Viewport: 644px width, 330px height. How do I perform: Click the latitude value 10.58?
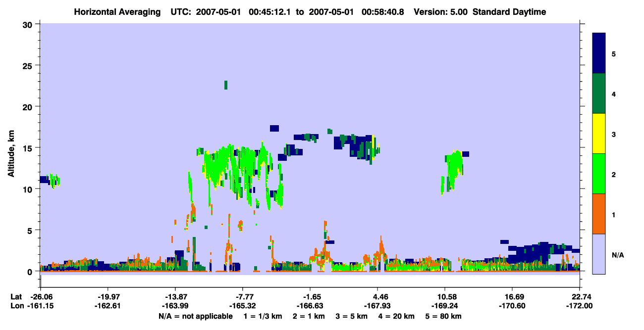point(446,297)
